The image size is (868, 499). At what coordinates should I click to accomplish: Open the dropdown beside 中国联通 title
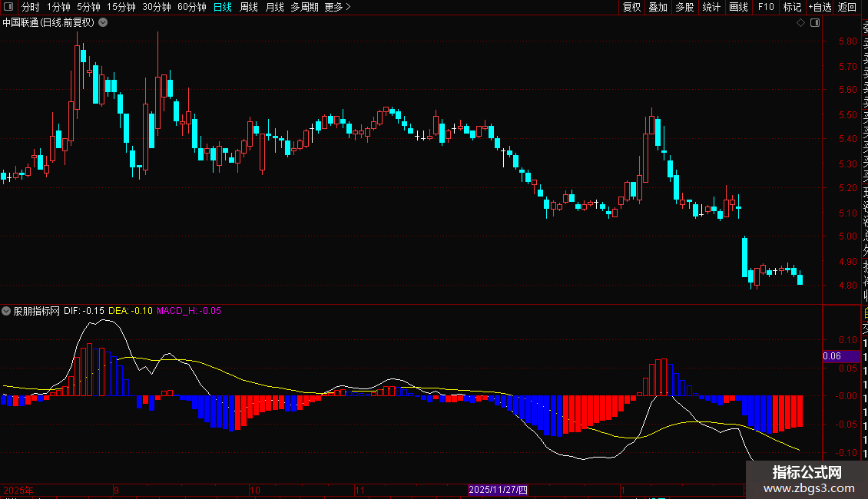(103, 23)
